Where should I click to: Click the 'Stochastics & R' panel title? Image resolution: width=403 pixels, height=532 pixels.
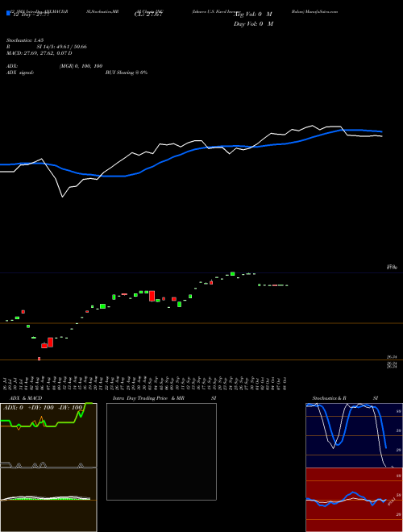pyautogui.click(x=329, y=398)
